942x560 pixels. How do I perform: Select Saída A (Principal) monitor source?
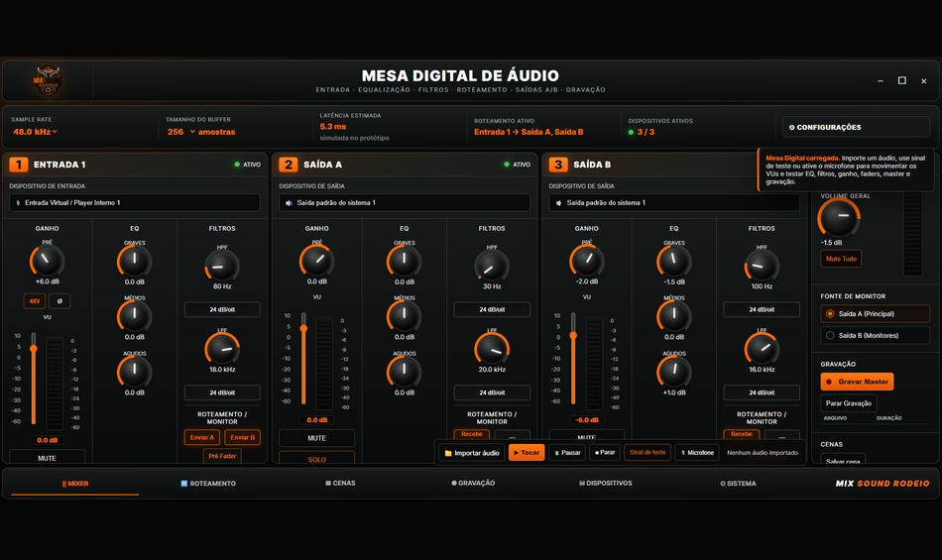tap(875, 314)
